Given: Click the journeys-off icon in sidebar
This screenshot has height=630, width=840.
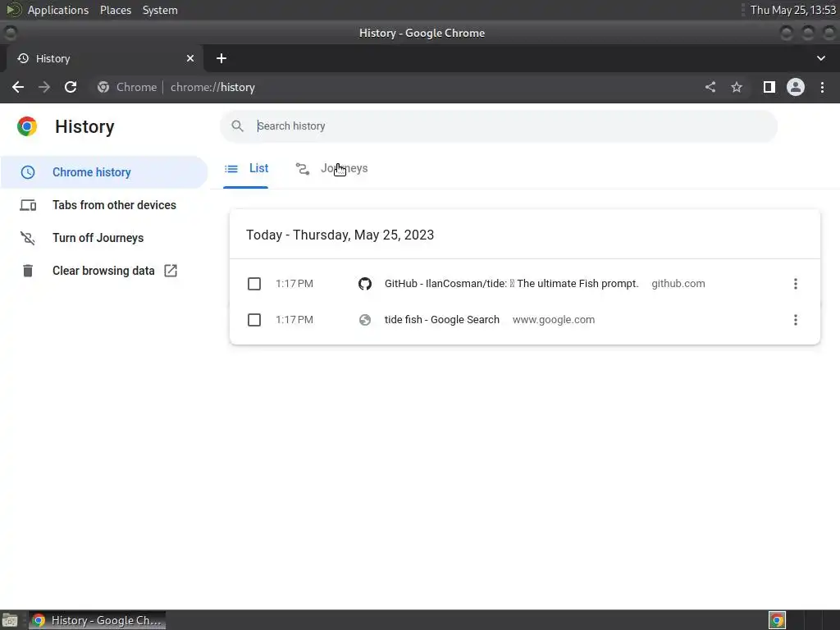Looking at the screenshot, I should [x=28, y=238].
